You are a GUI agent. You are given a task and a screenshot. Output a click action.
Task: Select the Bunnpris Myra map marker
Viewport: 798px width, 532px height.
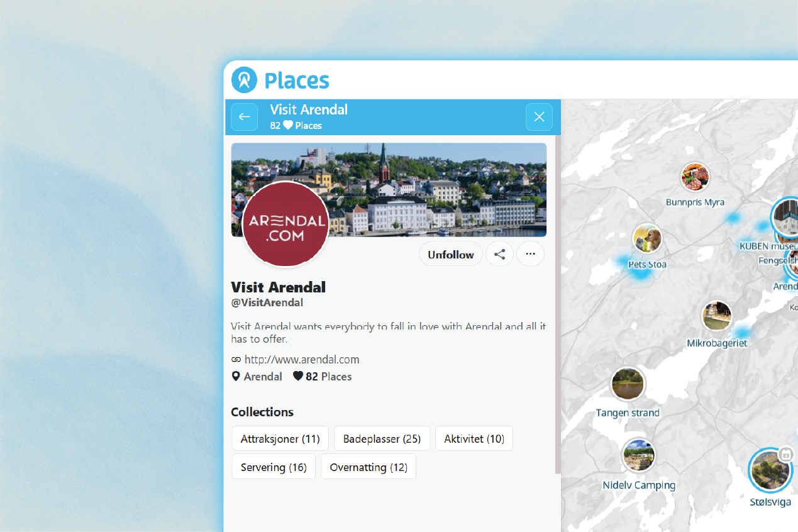click(x=695, y=177)
